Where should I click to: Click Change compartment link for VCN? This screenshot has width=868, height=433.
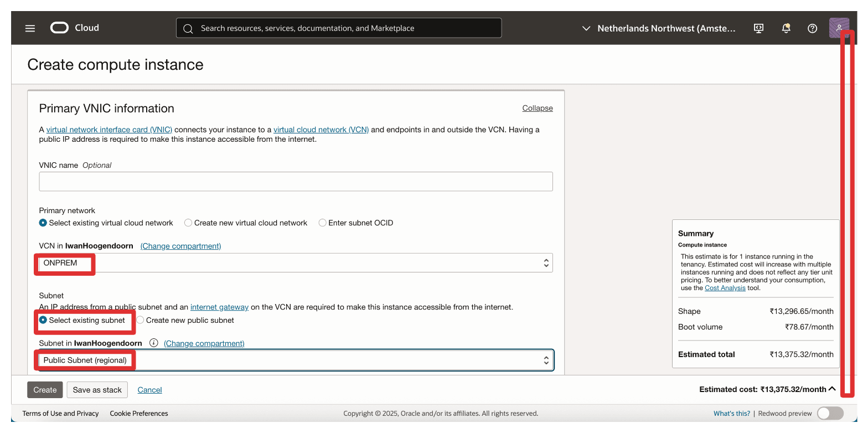tap(180, 246)
